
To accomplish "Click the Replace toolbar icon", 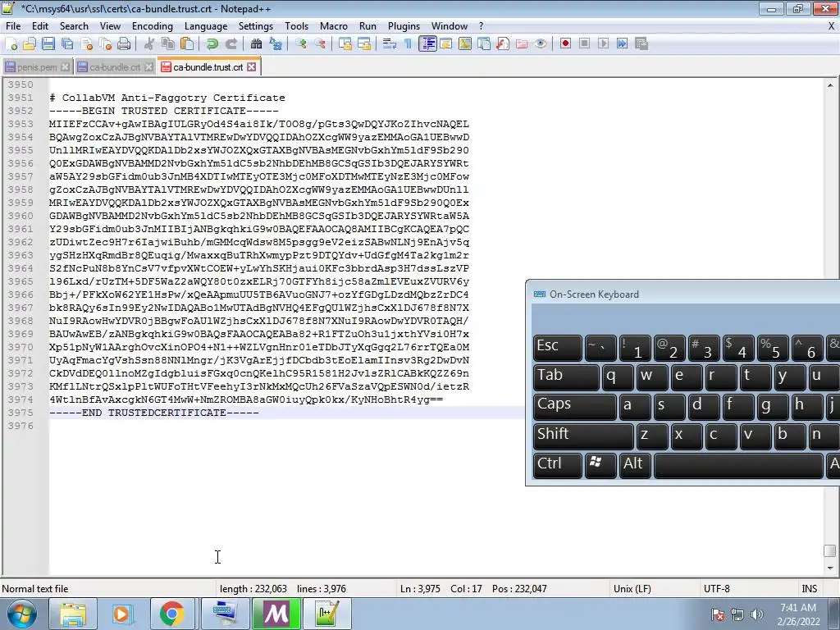I will pos(276,44).
